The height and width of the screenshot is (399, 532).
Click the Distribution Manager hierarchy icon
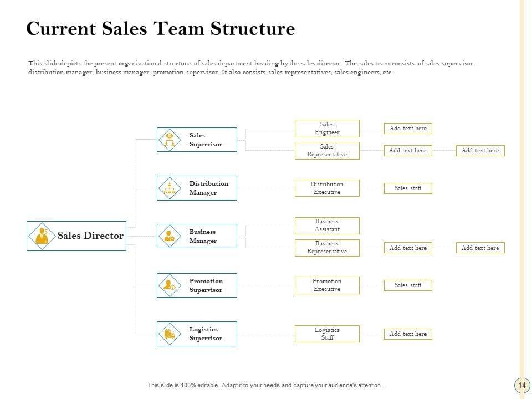click(170, 188)
